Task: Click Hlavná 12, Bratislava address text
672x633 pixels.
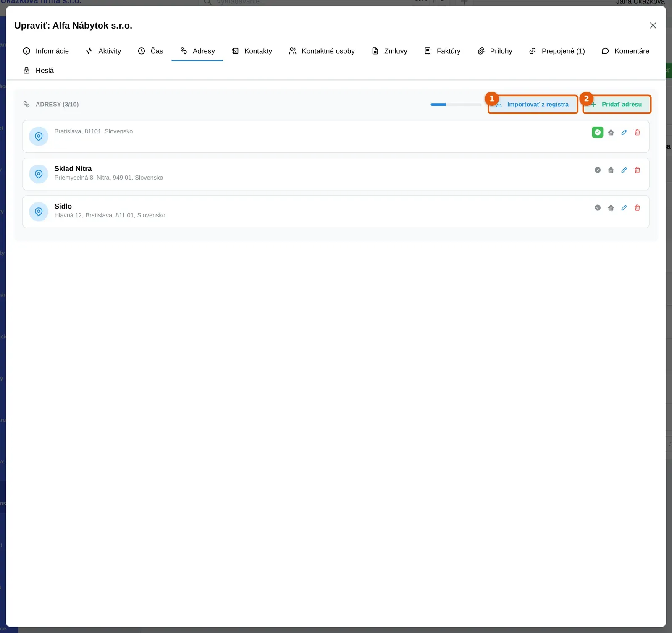Action: click(x=110, y=215)
